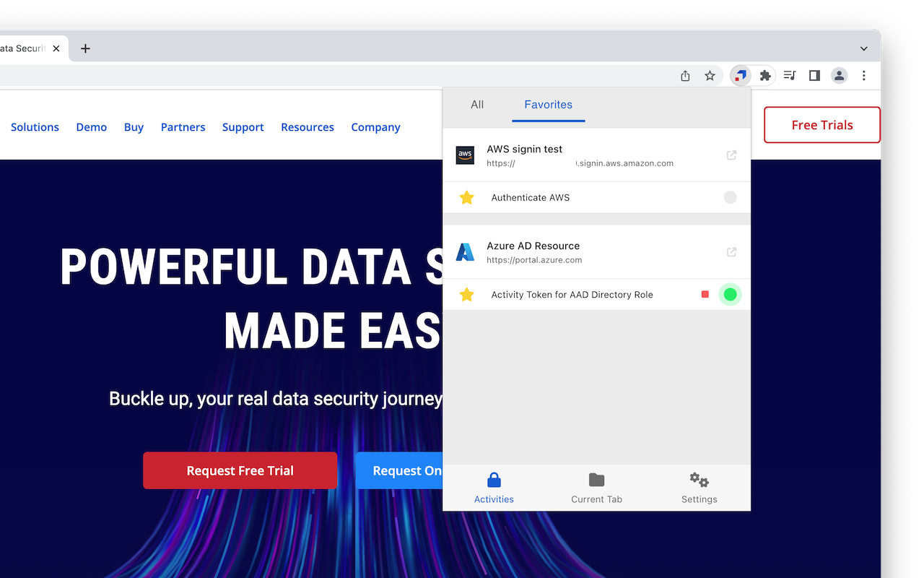Bookmark this page with the star icon
The image size is (924, 578).
click(710, 75)
